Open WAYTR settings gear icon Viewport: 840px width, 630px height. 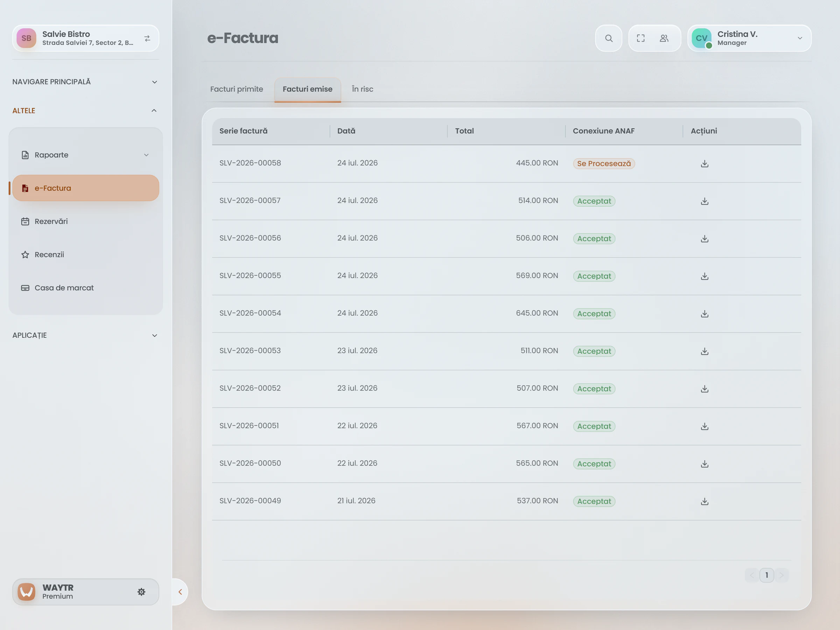click(x=141, y=592)
